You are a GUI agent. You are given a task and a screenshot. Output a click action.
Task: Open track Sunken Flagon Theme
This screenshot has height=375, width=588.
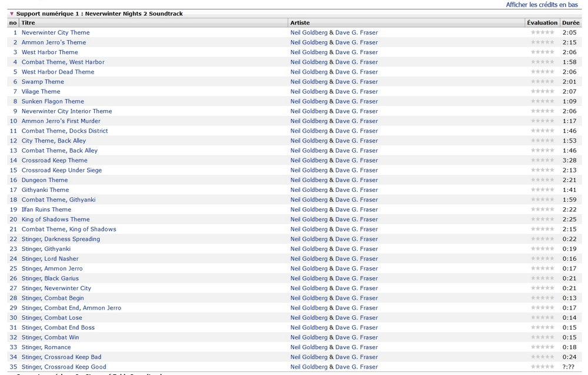[53, 101]
